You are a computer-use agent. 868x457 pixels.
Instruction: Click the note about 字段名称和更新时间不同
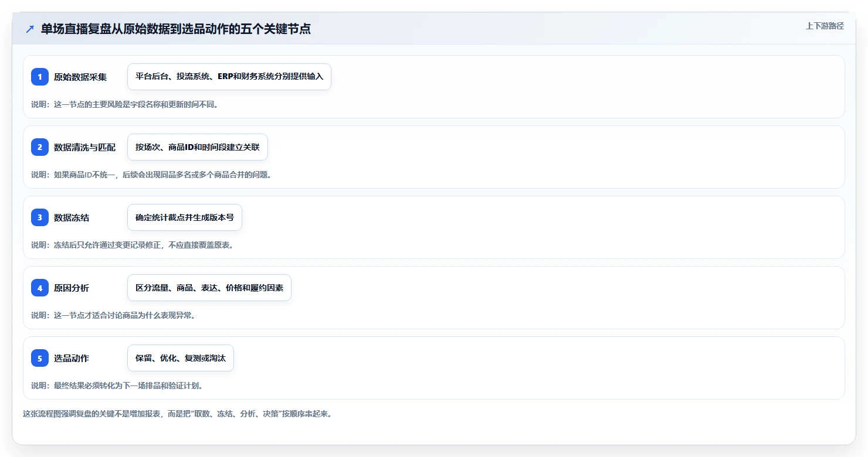click(124, 104)
